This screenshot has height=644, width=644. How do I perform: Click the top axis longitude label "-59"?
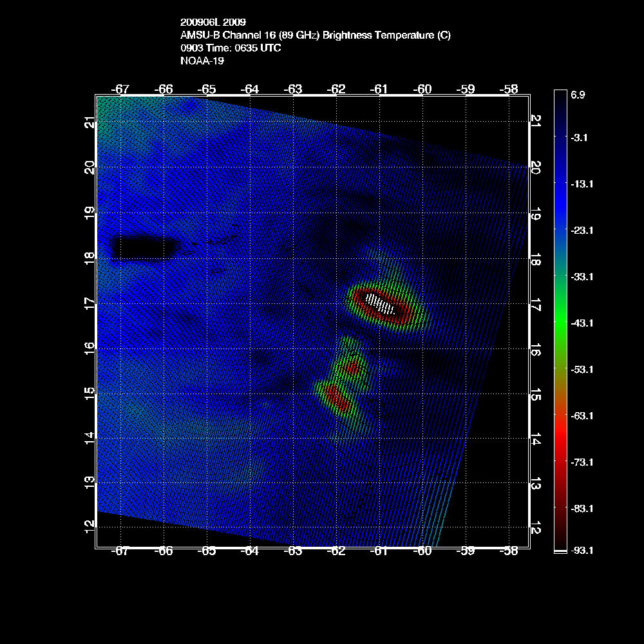pyautogui.click(x=466, y=89)
